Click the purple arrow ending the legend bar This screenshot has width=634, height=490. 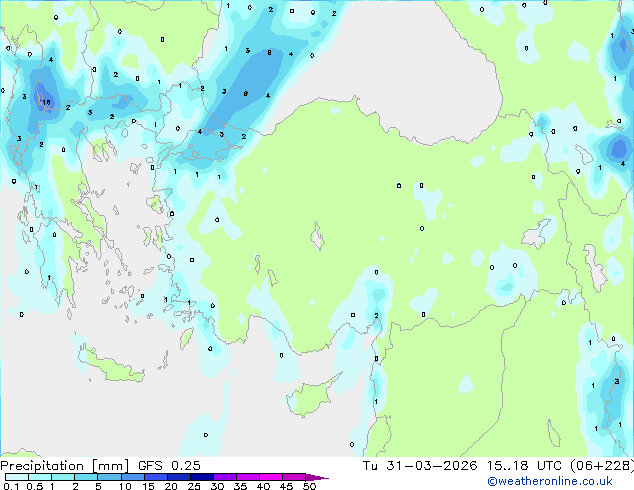pyautogui.click(x=317, y=477)
